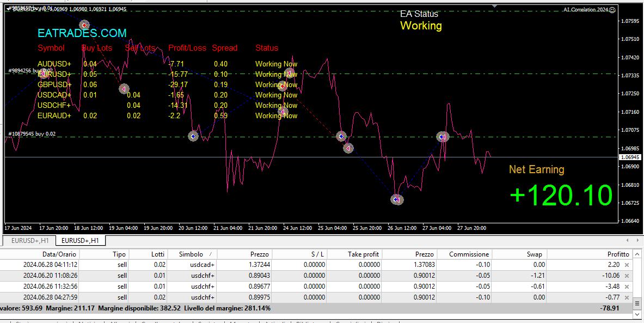The height and width of the screenshot is (323, 644).
Task: Close the usdcad+ sell order with its X
Action: tap(627, 265)
